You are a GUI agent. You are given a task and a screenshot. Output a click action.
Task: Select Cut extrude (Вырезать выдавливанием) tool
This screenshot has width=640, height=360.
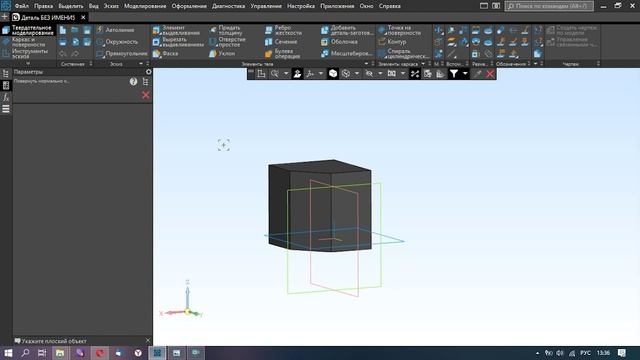[178, 42]
